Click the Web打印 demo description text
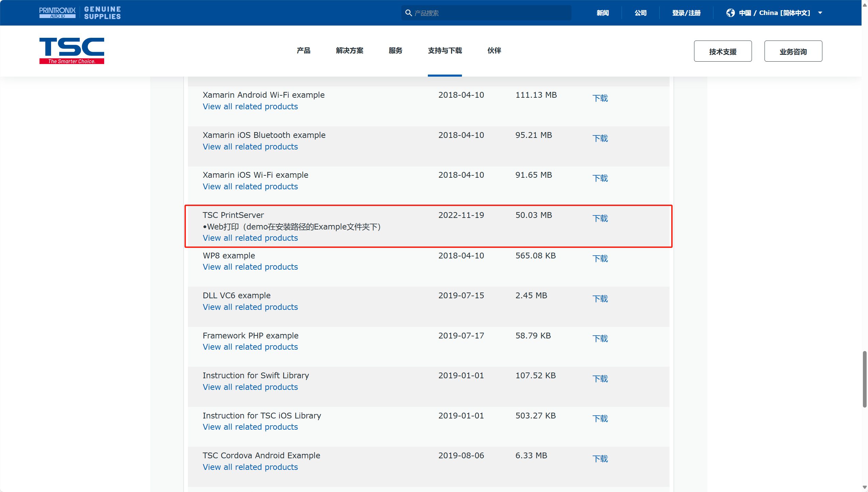The image size is (868, 492). 292,227
